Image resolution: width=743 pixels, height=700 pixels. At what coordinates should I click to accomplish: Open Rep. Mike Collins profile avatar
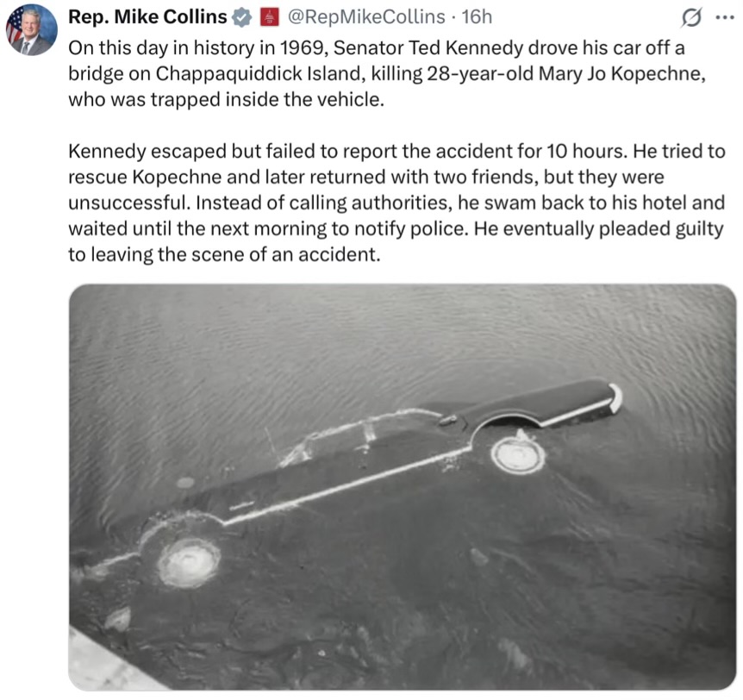coord(31,30)
